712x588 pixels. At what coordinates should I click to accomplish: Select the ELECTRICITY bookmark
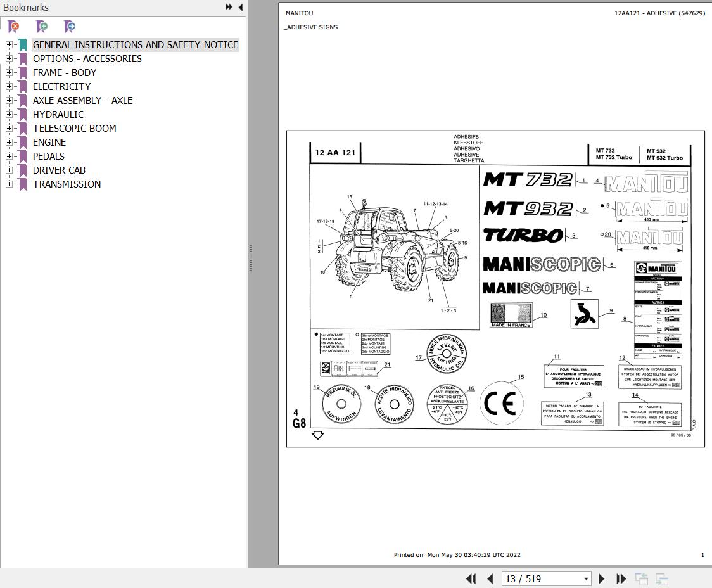[x=61, y=86]
